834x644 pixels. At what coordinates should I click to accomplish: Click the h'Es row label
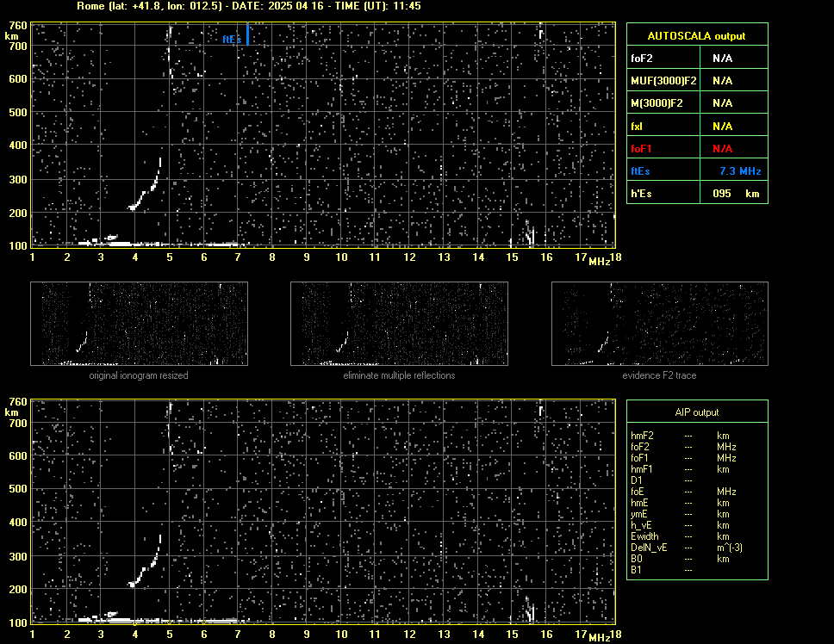(x=641, y=194)
